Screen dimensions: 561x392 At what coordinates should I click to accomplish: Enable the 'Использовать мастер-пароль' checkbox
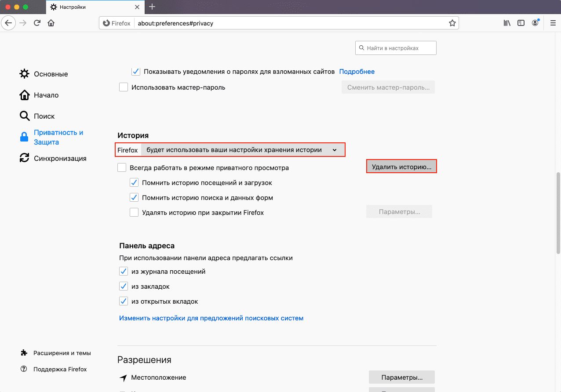[124, 87]
